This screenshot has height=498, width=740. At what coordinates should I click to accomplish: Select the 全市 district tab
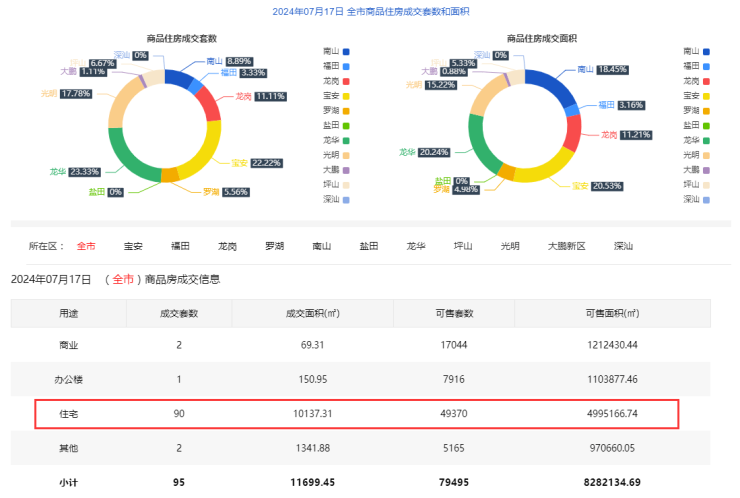[86, 246]
